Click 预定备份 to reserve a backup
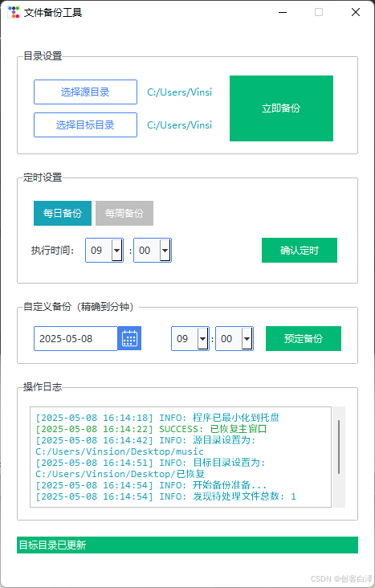The height and width of the screenshot is (588, 375). pos(304,339)
